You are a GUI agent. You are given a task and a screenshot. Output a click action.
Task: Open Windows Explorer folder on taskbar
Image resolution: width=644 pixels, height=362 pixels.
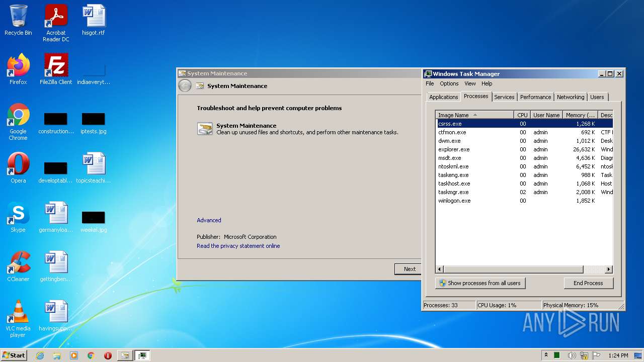coord(57,355)
